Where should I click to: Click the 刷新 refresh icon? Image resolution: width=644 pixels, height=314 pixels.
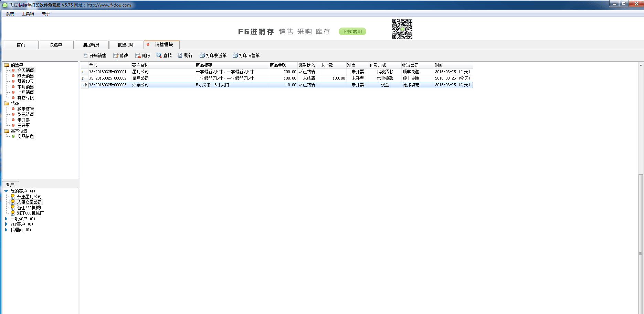tap(180, 55)
